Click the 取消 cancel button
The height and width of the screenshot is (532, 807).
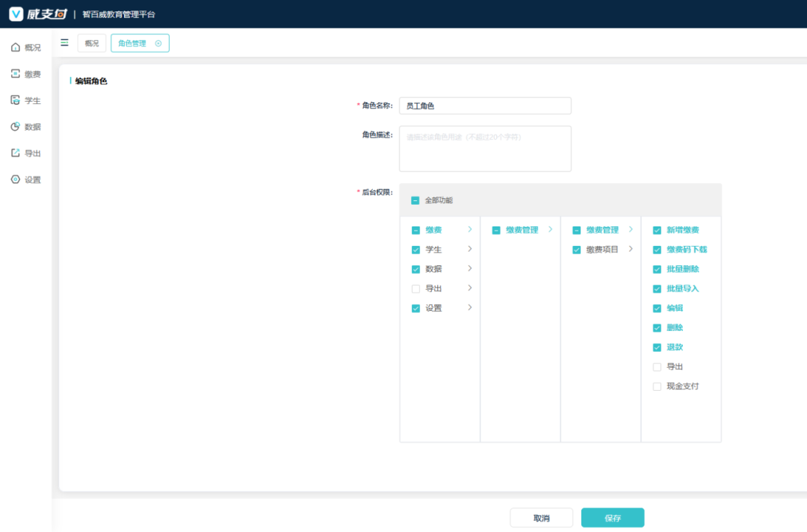541,518
